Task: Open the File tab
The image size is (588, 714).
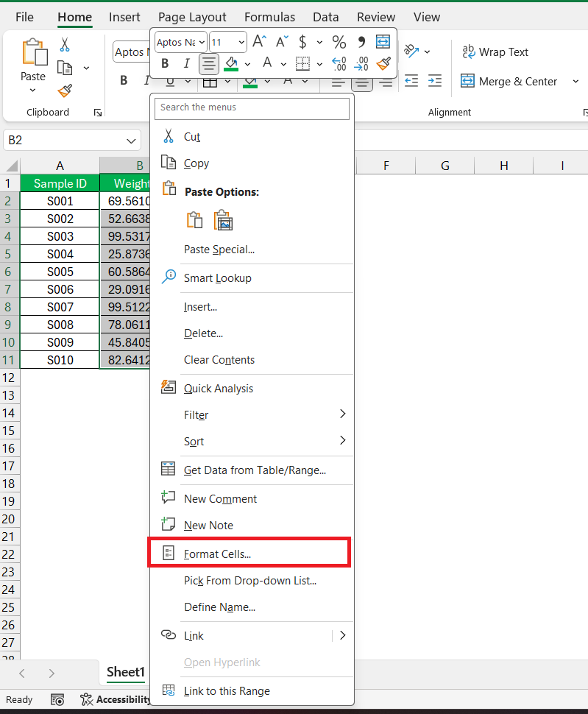Action: (x=24, y=18)
